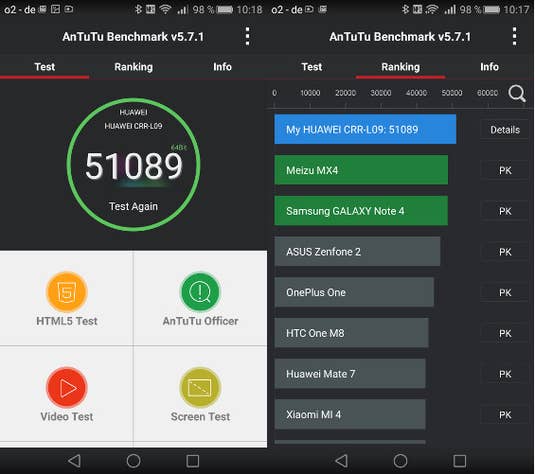Tap Recents square icon on right screen
The height and width of the screenshot is (474, 535).
point(460,461)
